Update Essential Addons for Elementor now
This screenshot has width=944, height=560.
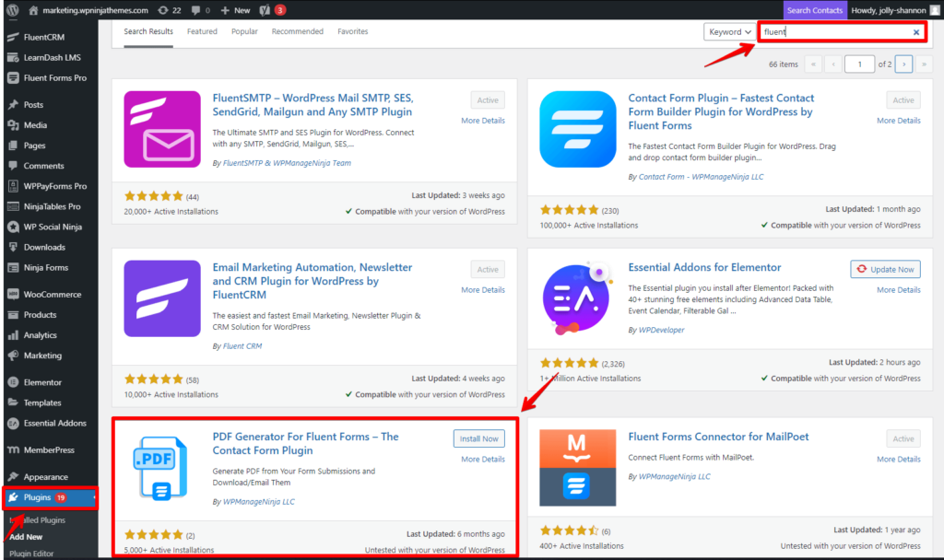pyautogui.click(x=885, y=268)
